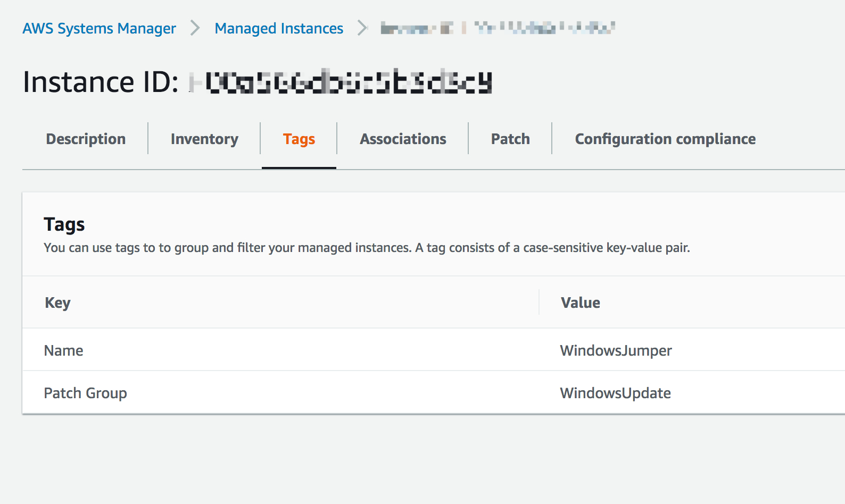Screen dimensions: 845x504
Task: Click the Value column header
Action: pyautogui.click(x=581, y=303)
